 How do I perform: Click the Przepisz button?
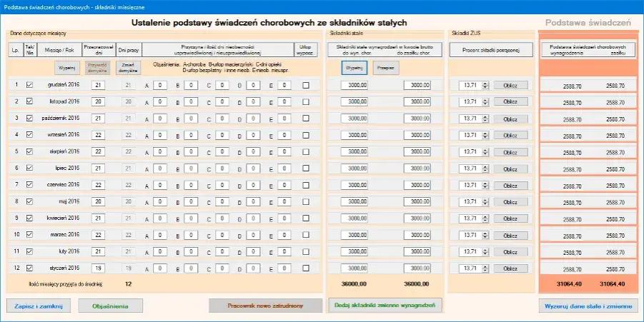pyautogui.click(x=386, y=68)
